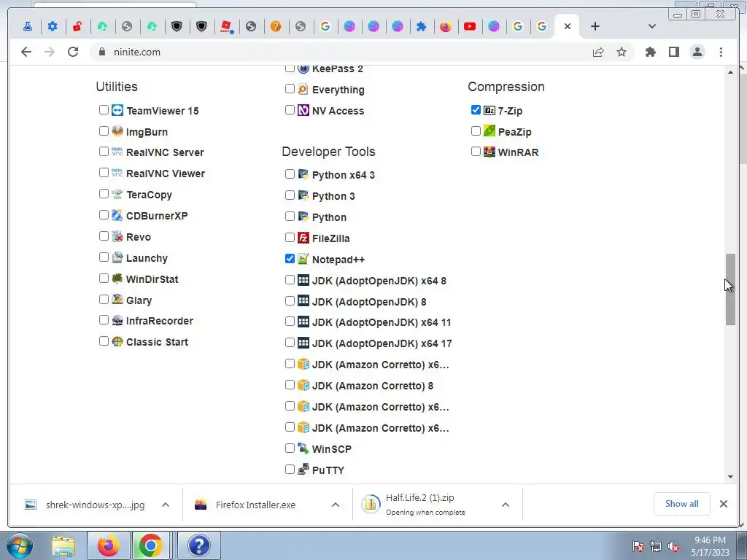The image size is (747, 560).
Task: Click the InfraRecorder label text
Action: [160, 321]
